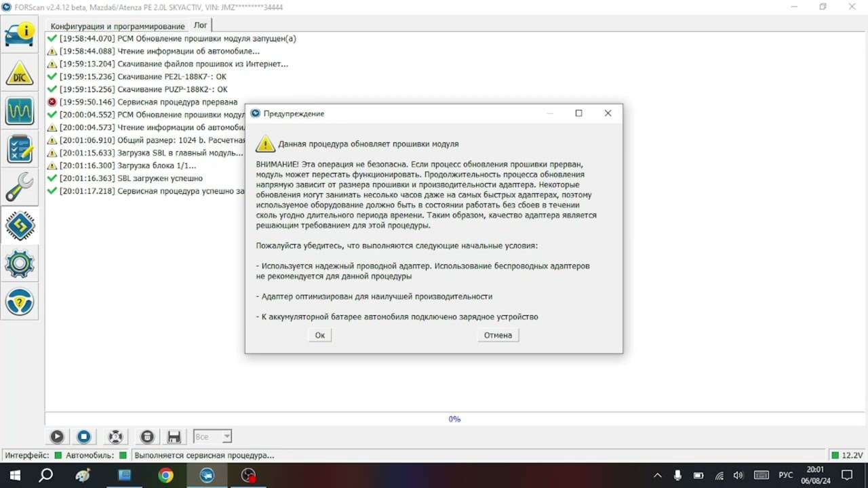
Task: Close the 'Предупреждение' warning dialog
Action: click(x=608, y=113)
